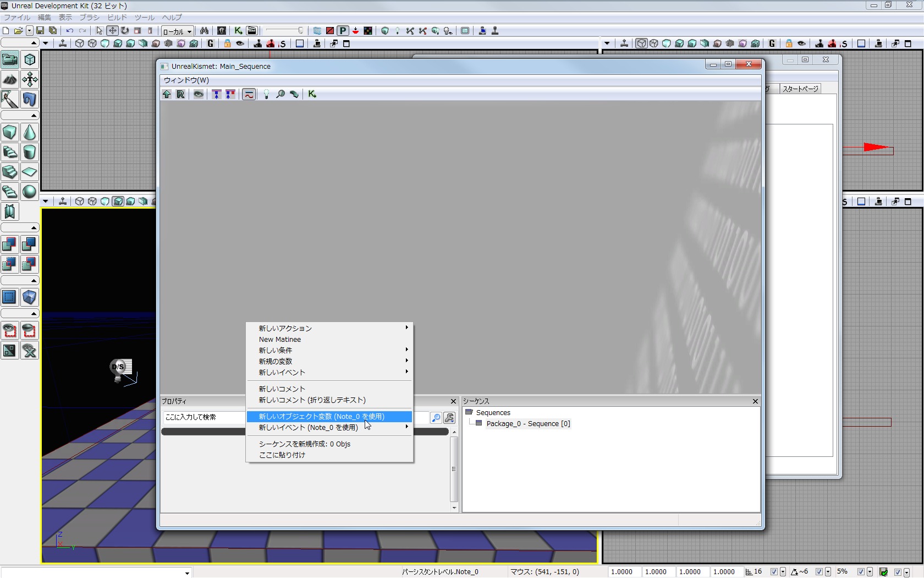Toggle curved connections button in Kismet toolbar
924x578 pixels.
pos(249,94)
